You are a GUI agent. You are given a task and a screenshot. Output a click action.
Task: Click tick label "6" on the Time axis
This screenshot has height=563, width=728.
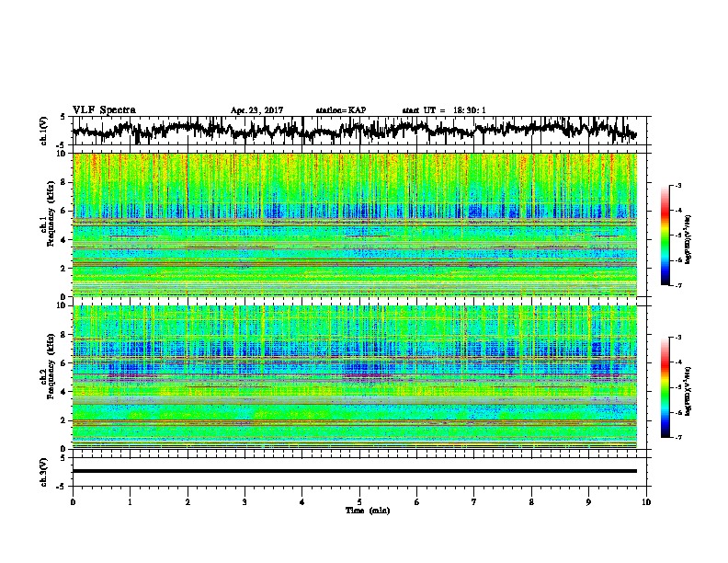[x=416, y=502]
